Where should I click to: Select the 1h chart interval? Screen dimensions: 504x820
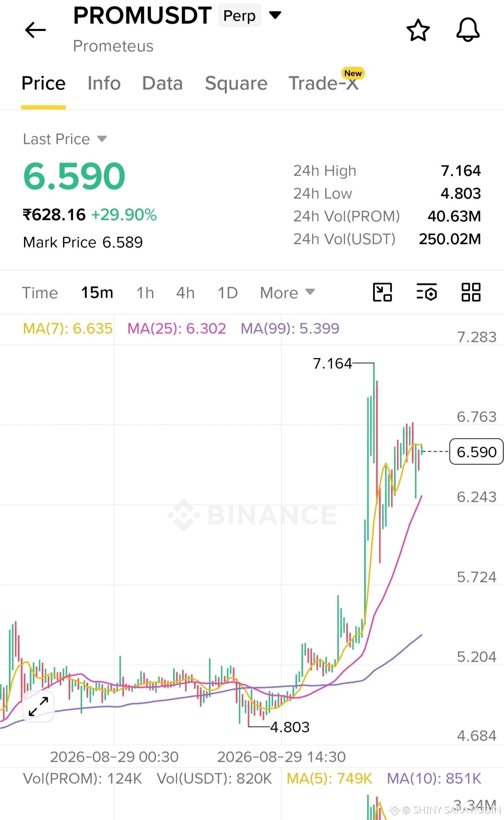click(x=145, y=292)
